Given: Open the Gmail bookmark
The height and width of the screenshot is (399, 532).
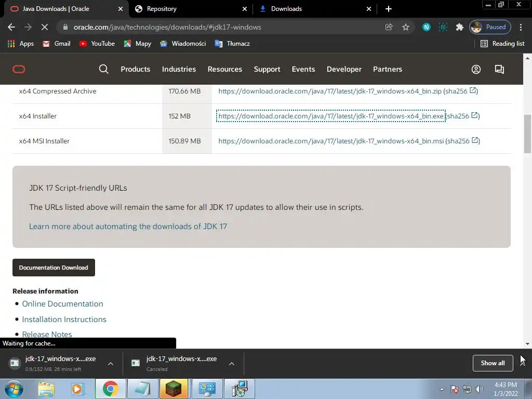Looking at the screenshot, I should pos(57,44).
